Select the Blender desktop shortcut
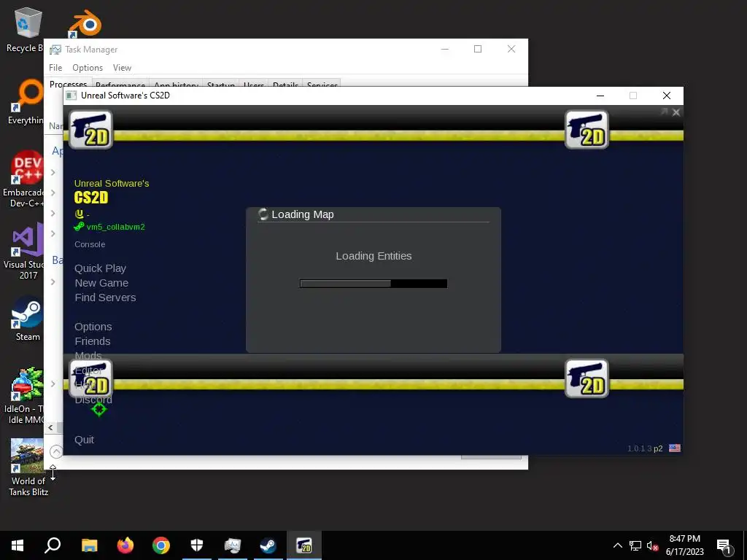The image size is (747, 560). [85, 23]
